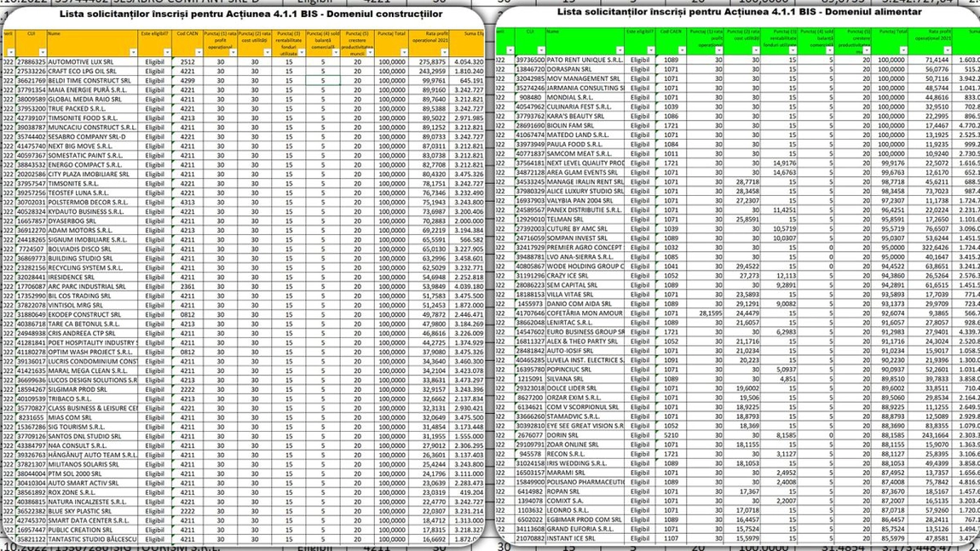Open Punctaj (1) rata profit filter, green table
Screen dimensions: 980x551
pos(718,50)
